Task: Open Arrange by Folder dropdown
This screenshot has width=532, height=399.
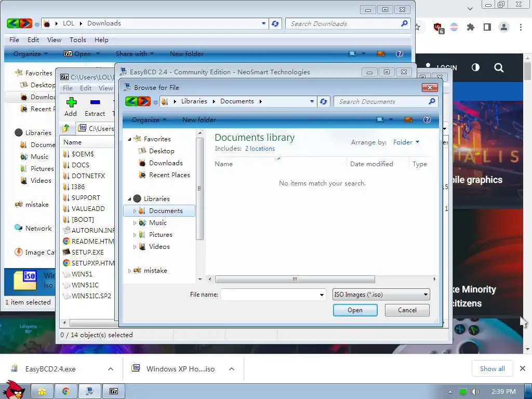Action: tap(406, 142)
